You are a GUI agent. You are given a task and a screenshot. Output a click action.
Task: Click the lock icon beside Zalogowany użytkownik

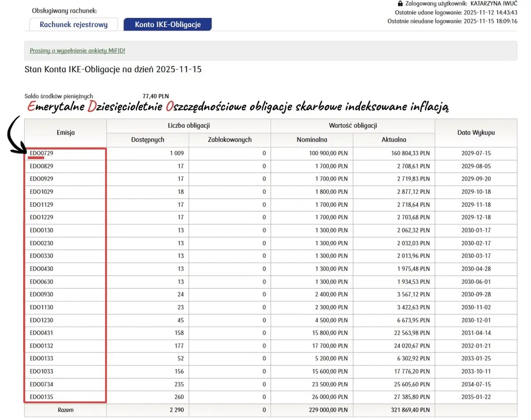(400, 4)
